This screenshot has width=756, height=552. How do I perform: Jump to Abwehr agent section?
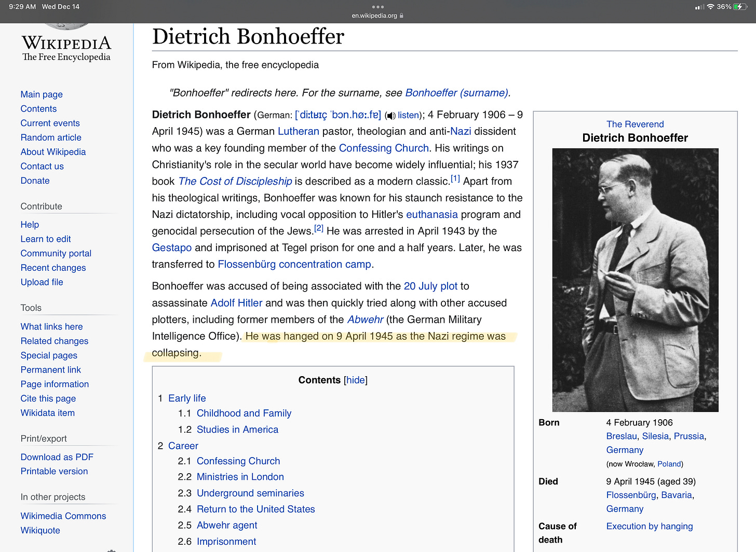[227, 526]
